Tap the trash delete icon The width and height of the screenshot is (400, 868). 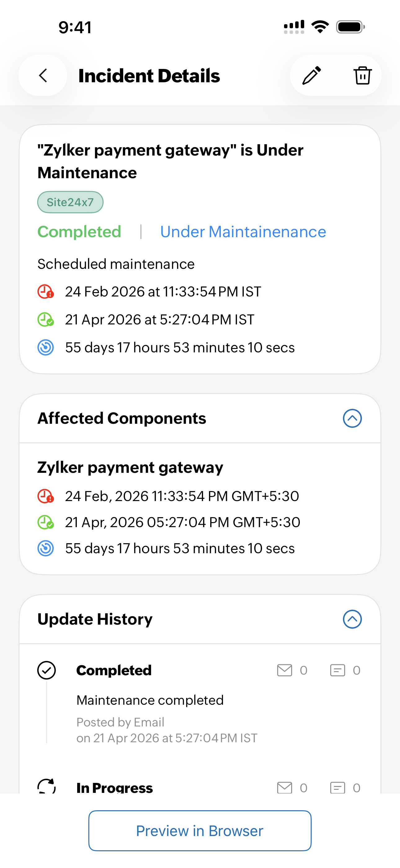(362, 75)
